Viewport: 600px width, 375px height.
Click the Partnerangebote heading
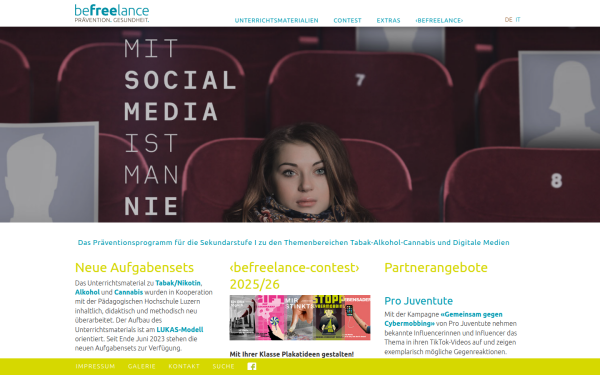pos(436,267)
